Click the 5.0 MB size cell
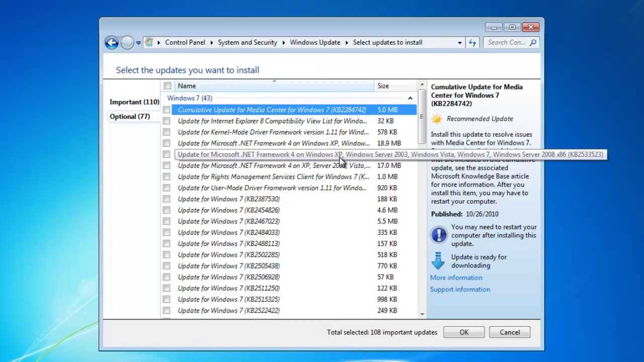This screenshot has width=644, height=362. (387, 110)
